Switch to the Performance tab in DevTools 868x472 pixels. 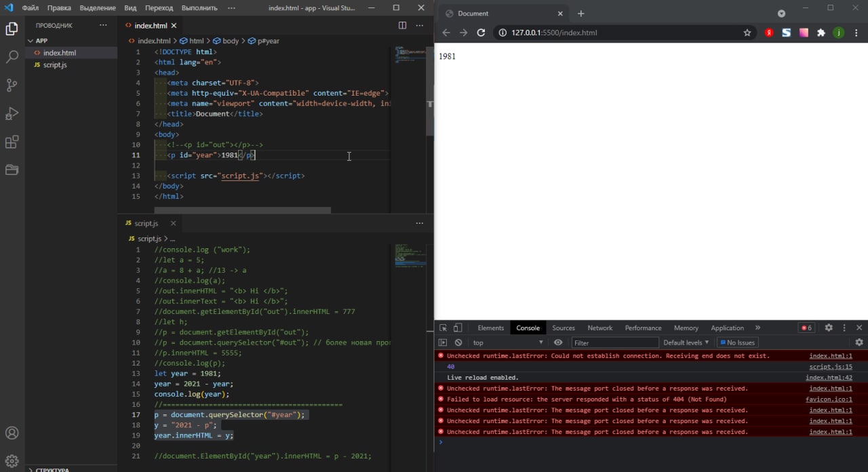pos(643,328)
